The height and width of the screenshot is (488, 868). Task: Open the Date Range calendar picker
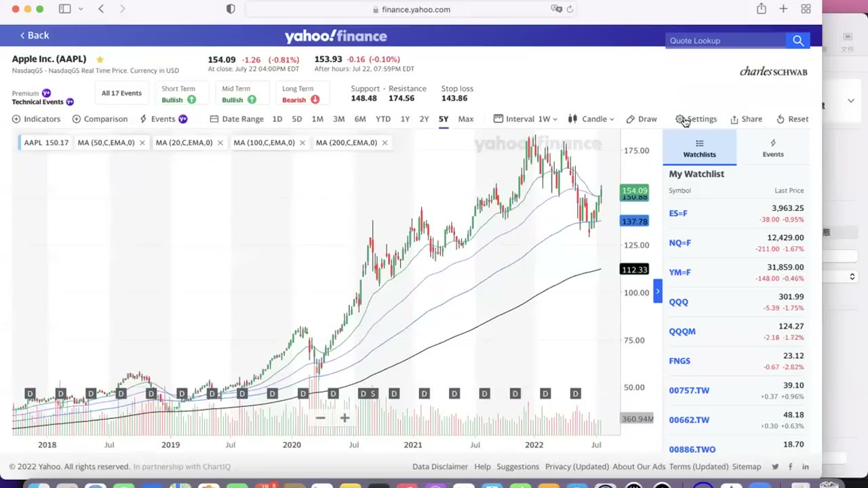pos(237,119)
